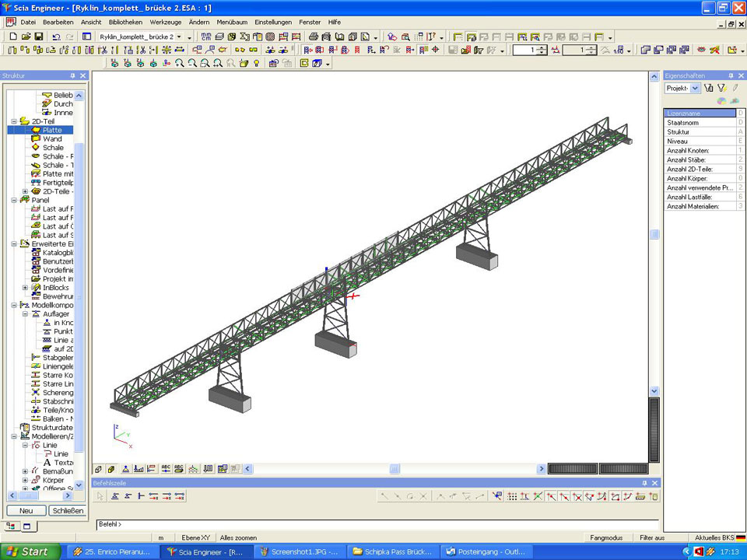The width and height of the screenshot is (747, 560).
Task: Toggle Filter aus in the status bar
Action: tap(652, 537)
